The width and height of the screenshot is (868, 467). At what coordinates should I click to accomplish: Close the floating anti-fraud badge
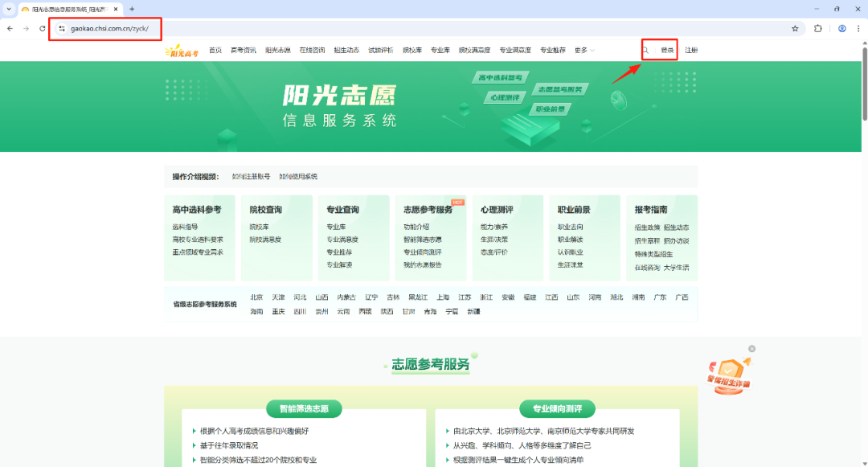point(751,349)
